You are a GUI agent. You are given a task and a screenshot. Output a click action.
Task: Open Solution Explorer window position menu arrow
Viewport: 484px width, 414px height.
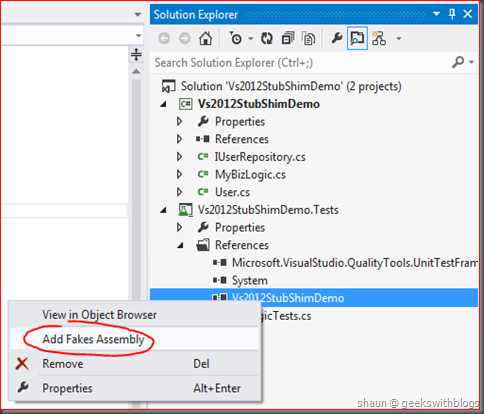[x=436, y=14]
